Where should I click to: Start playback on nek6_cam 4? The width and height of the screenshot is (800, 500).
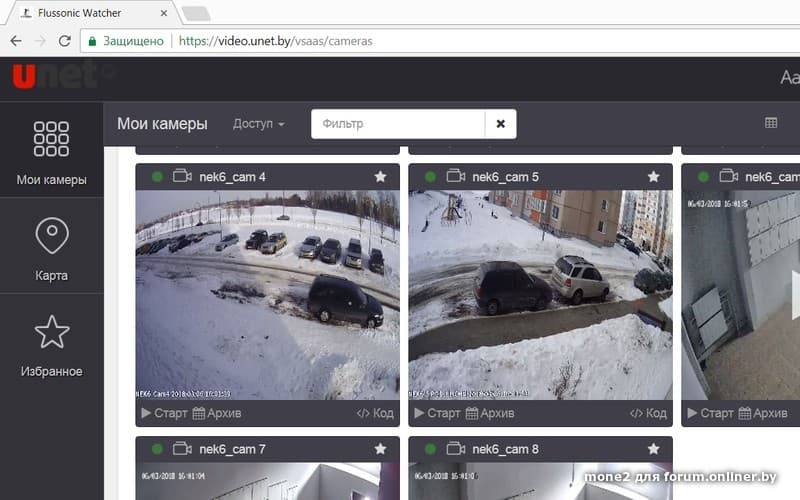pyautogui.click(x=164, y=413)
